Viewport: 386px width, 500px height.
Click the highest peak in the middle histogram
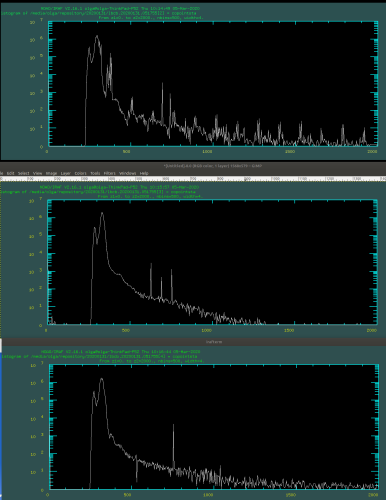[102, 213]
